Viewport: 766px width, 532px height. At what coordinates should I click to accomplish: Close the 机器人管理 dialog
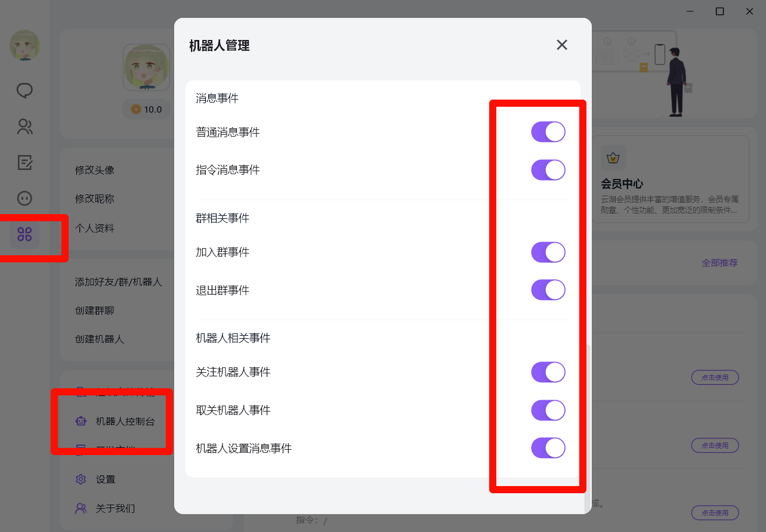[561, 45]
